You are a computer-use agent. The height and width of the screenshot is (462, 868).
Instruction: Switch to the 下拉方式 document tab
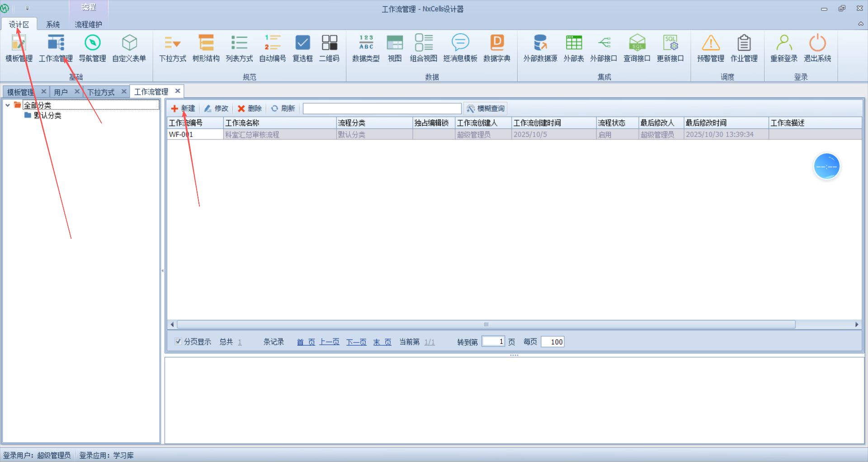coord(101,92)
